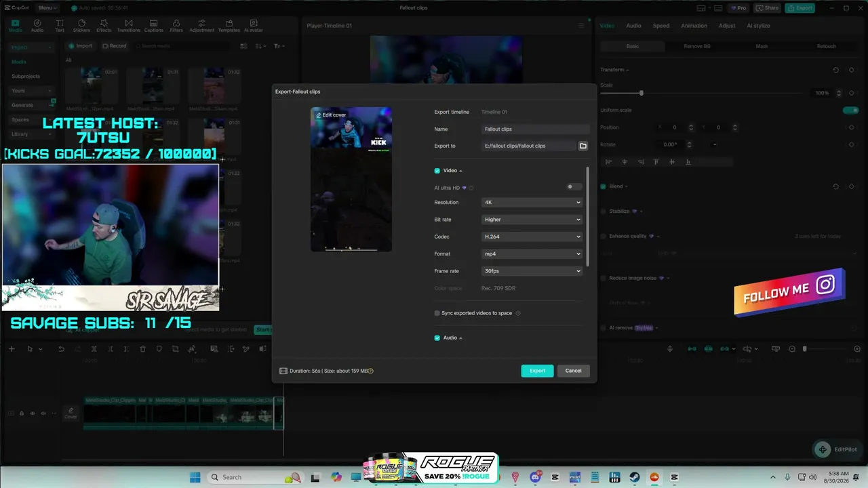This screenshot has height=488, width=868.
Task: Select the Mask sub-tab
Action: (762, 46)
